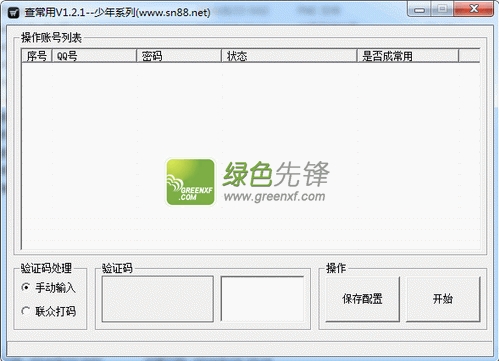This screenshot has width=499, height=361.
Task: Click the 序号 column header
Action: (x=37, y=56)
